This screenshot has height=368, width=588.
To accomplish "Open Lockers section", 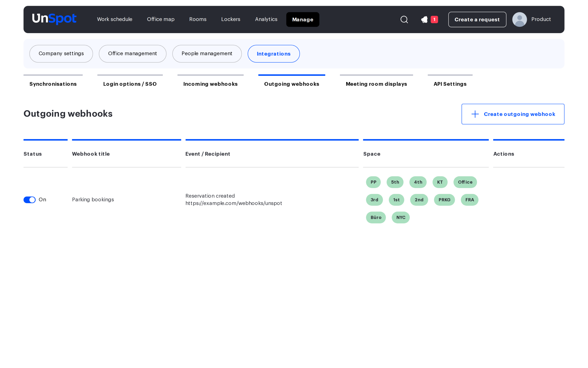I will click(231, 19).
